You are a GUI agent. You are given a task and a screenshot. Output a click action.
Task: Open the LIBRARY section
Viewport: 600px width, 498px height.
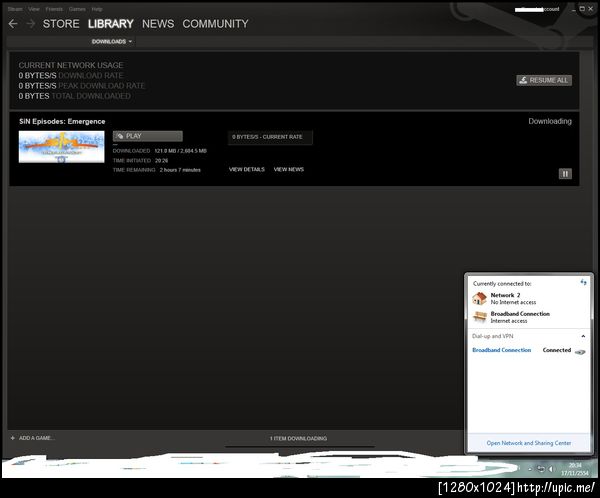tap(111, 24)
